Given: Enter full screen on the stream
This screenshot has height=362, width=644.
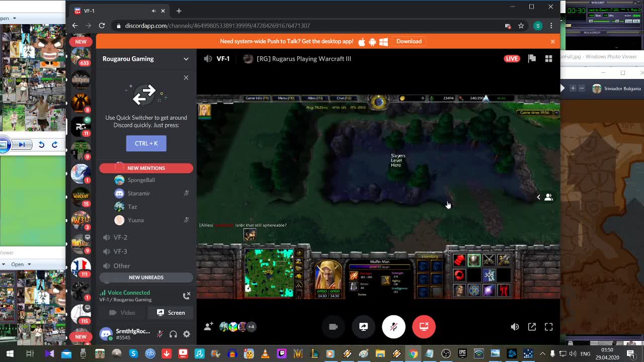Looking at the screenshot, I should pyautogui.click(x=548, y=327).
